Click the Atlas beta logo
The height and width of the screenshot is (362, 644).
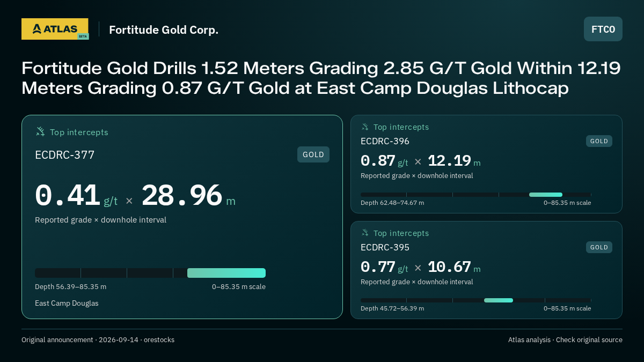point(55,29)
